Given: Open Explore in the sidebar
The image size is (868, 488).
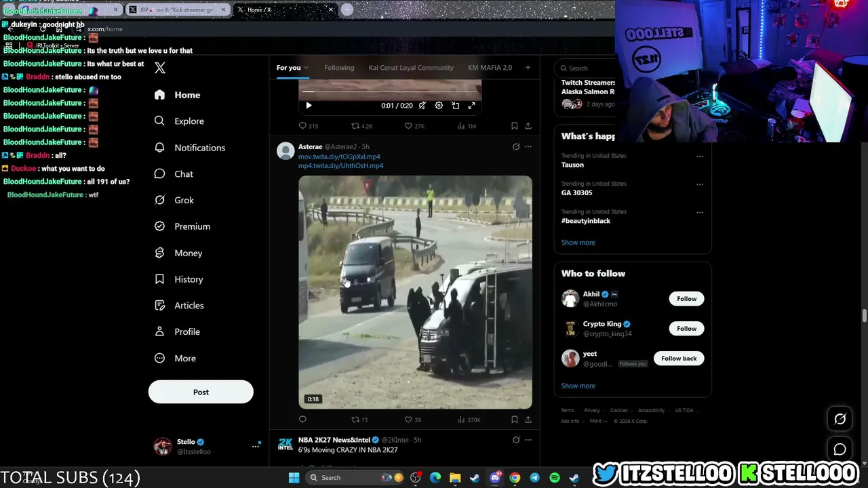Looking at the screenshot, I should [x=179, y=121].
